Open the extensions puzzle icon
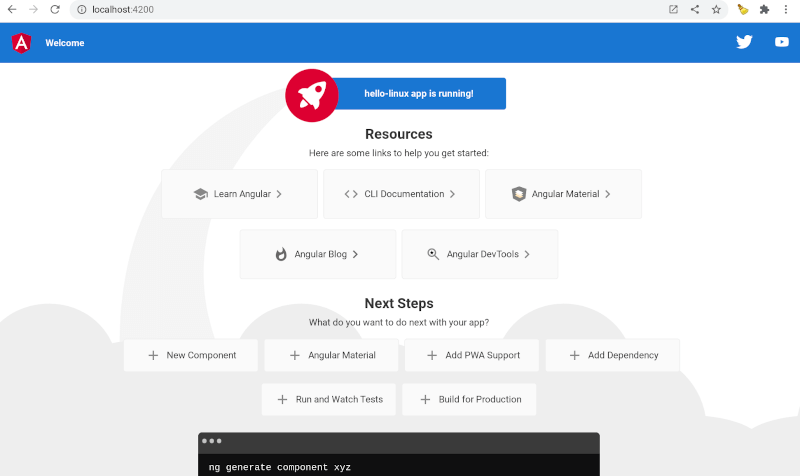The width and height of the screenshot is (800, 476). point(764,9)
